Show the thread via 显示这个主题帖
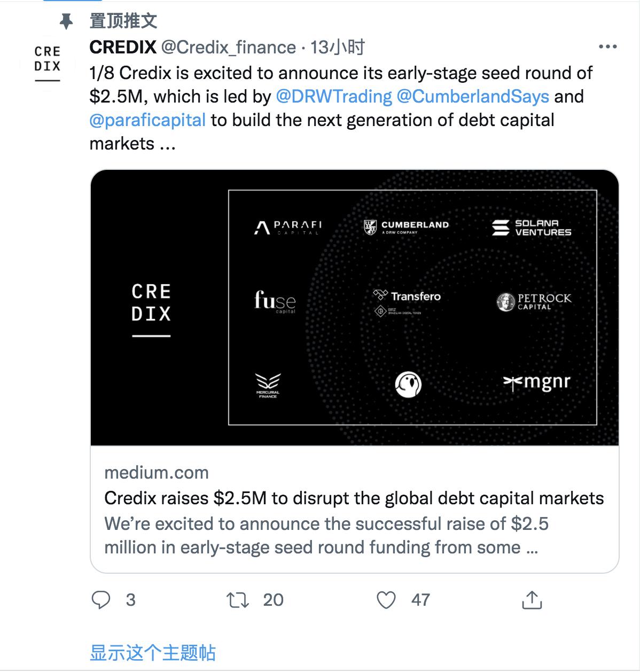The width and height of the screenshot is (640, 672). tap(154, 651)
